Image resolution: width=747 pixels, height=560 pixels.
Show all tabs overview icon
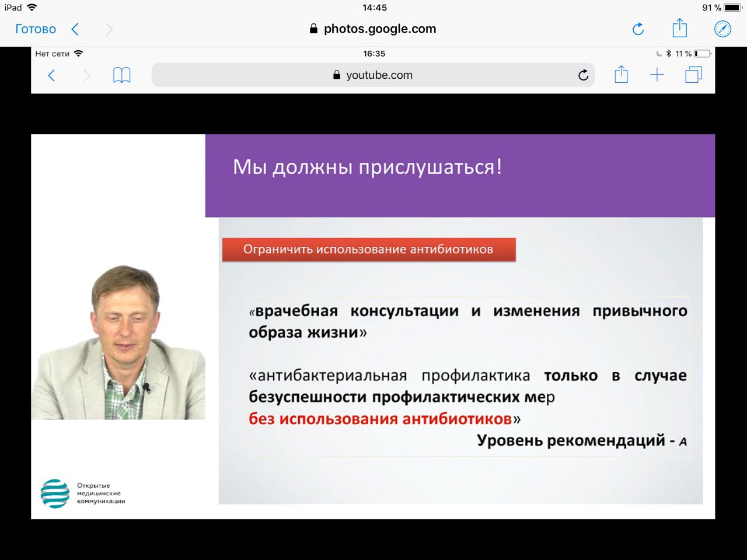point(693,75)
